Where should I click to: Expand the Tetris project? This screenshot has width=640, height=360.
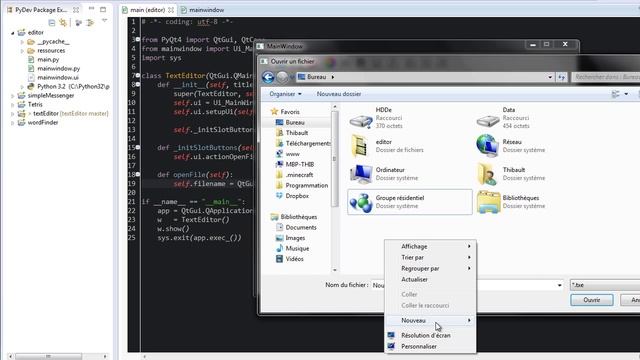pos(13,104)
